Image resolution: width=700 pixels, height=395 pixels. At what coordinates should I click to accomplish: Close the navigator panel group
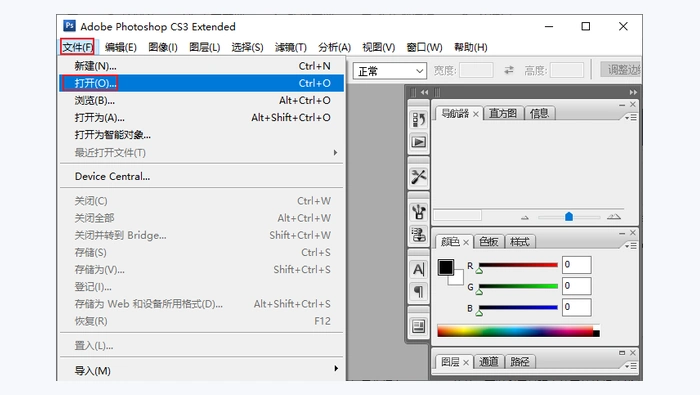tap(633, 104)
